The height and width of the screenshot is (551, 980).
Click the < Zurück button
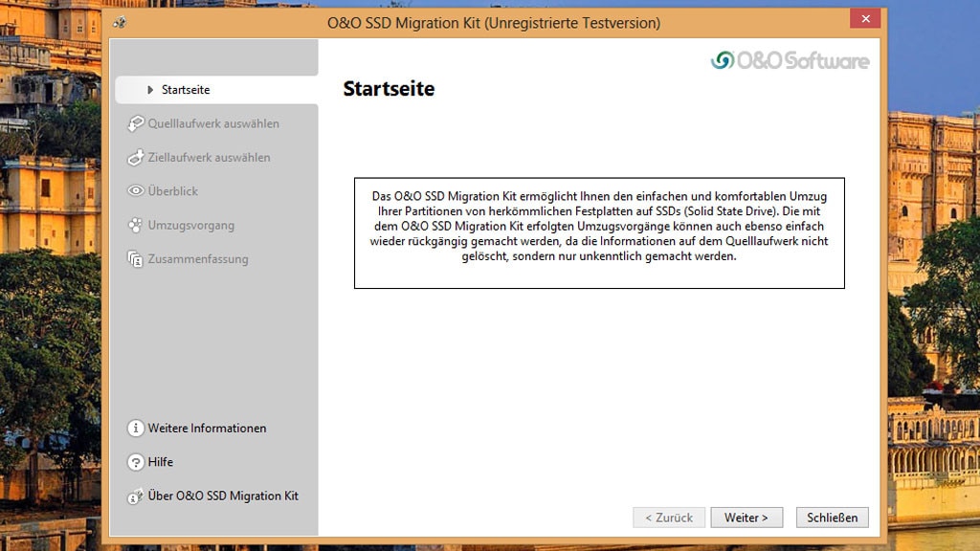coord(669,518)
